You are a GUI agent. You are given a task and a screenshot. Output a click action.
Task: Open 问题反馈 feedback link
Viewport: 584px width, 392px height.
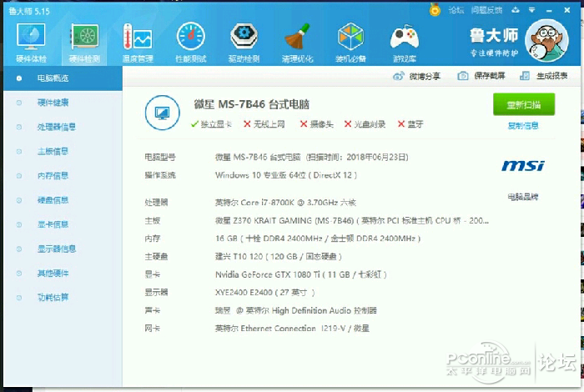[x=486, y=10]
